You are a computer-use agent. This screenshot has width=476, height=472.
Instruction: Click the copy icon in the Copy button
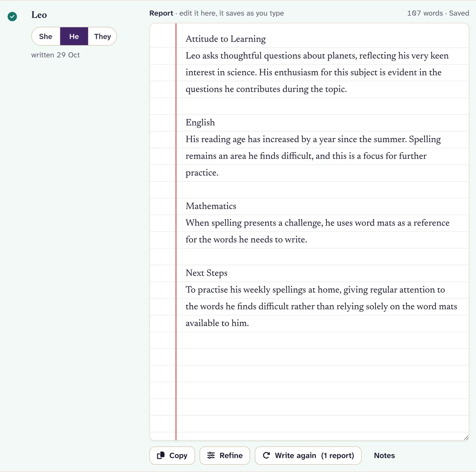pos(161,455)
